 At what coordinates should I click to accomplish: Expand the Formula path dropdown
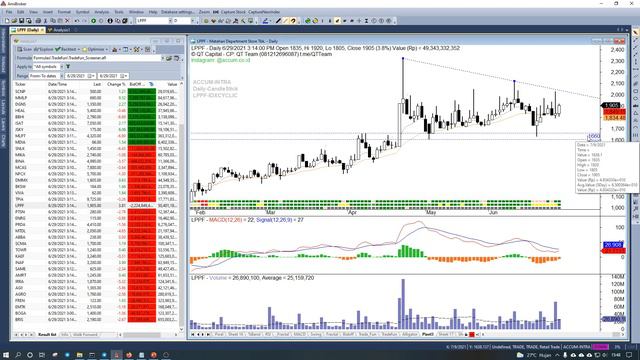pyautogui.click(x=163, y=58)
